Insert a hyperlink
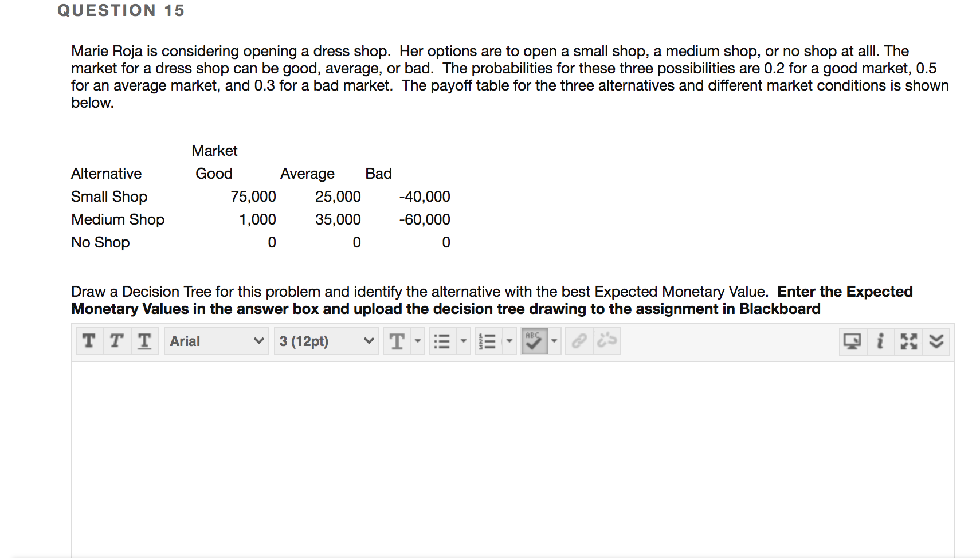The height and width of the screenshot is (558, 980). 578,341
